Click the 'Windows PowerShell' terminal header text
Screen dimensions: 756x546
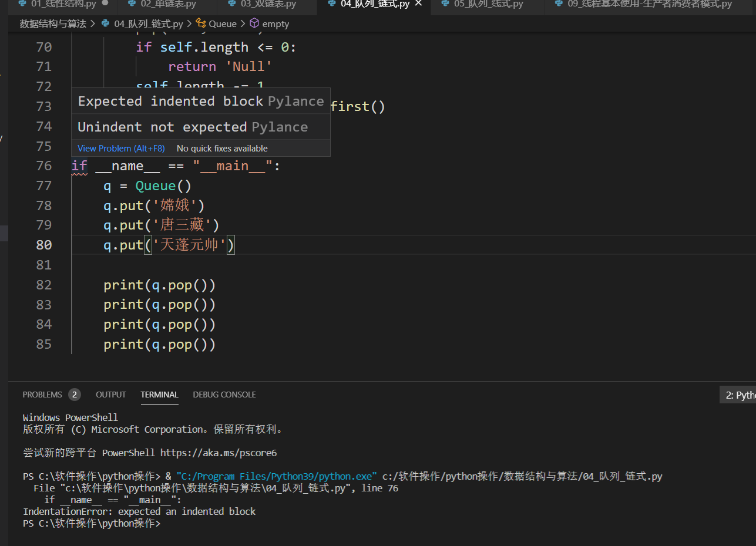70,418
